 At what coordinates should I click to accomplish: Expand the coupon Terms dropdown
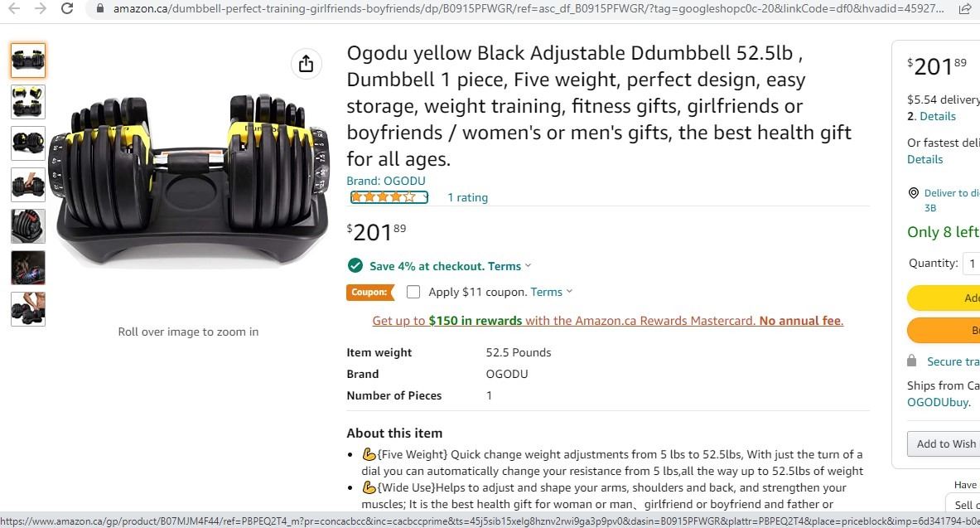click(x=551, y=292)
